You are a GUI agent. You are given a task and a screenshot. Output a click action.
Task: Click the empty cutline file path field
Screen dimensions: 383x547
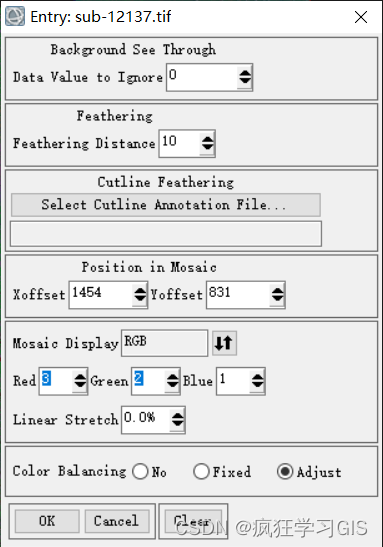(x=166, y=233)
